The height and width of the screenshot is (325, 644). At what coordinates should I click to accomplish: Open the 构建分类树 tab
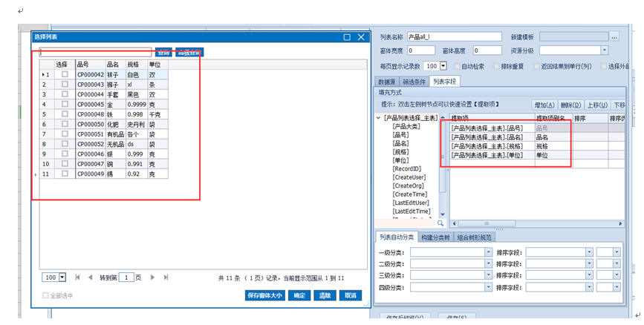click(436, 237)
